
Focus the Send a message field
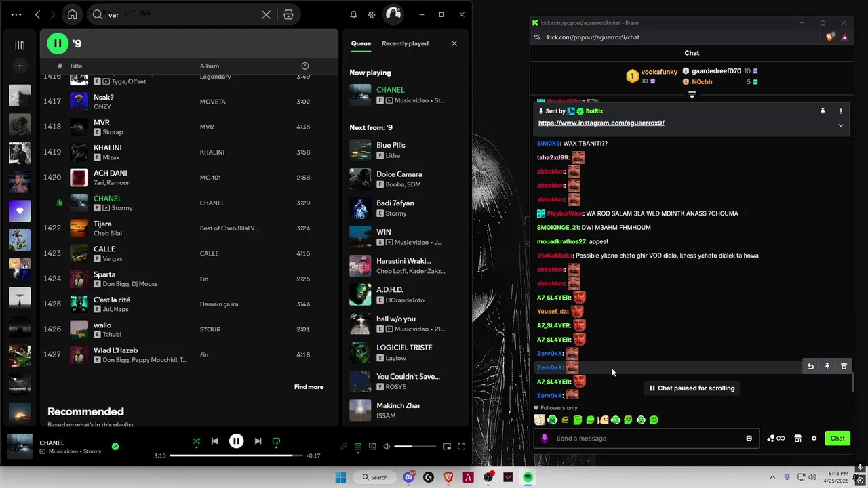point(648,439)
